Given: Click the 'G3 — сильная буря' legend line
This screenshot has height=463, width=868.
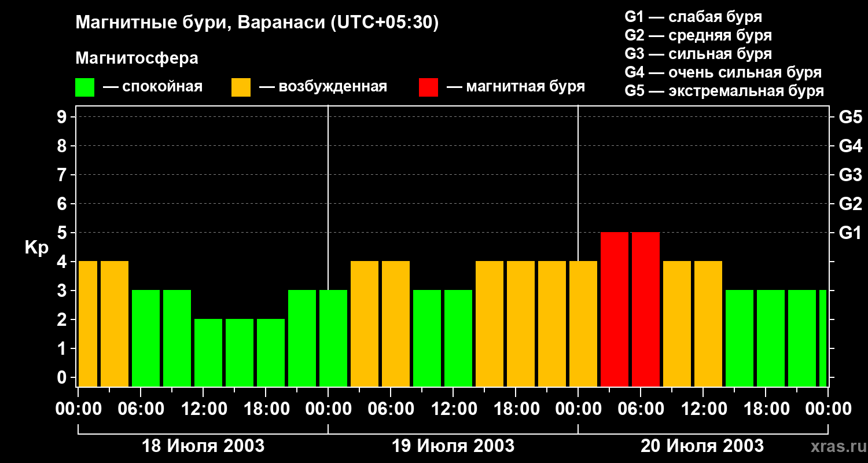Looking at the screenshot, I should pyautogui.click(x=698, y=54).
